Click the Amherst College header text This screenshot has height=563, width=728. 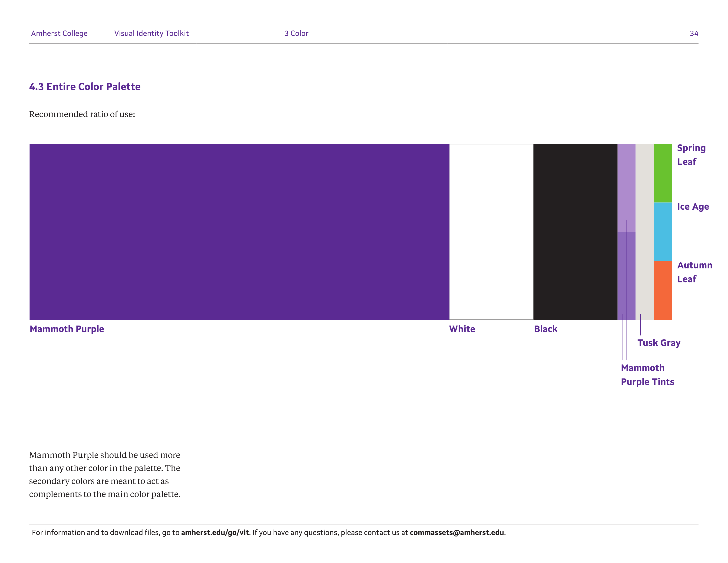coord(59,33)
